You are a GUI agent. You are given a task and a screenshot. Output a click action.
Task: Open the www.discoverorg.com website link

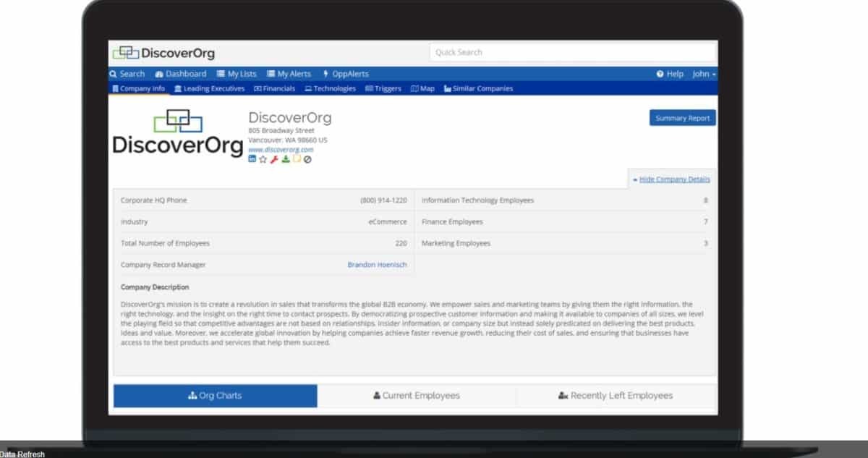pos(281,150)
